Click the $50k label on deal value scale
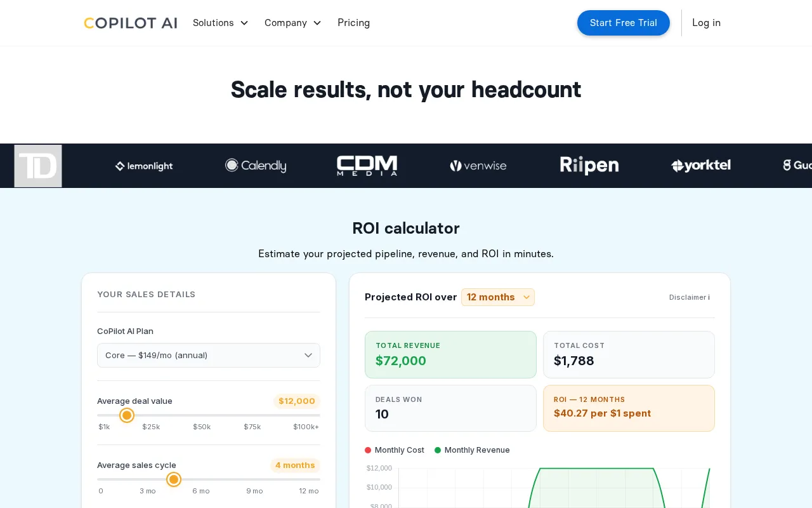Screen dimensions: 812x508 point(202,427)
